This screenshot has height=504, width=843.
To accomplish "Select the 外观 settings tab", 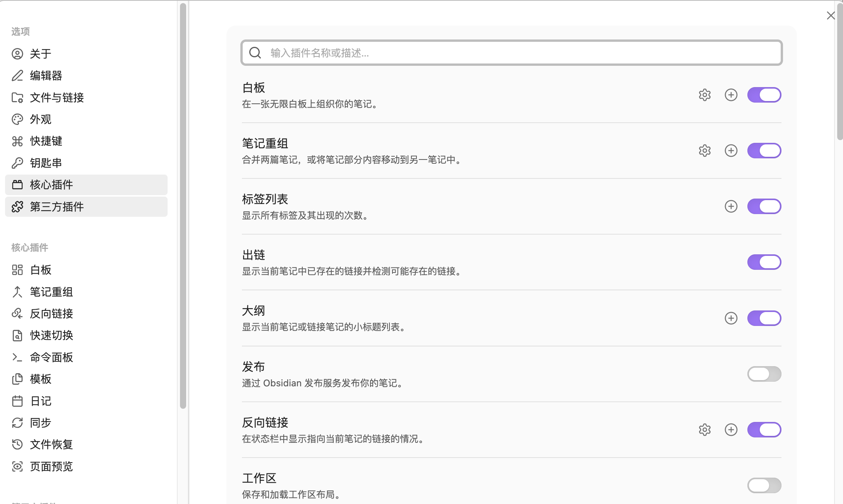I will 86,119.
